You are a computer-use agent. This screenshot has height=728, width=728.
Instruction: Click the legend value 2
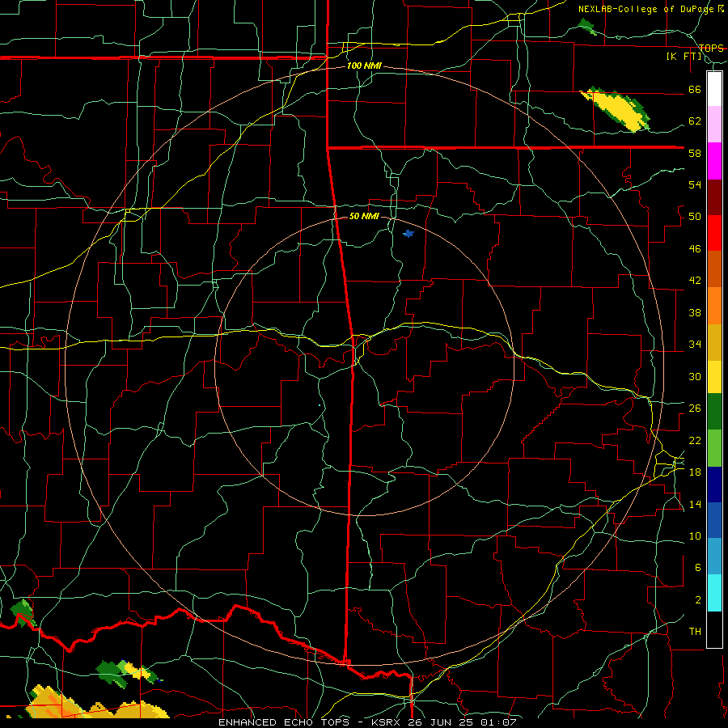pyautogui.click(x=697, y=600)
